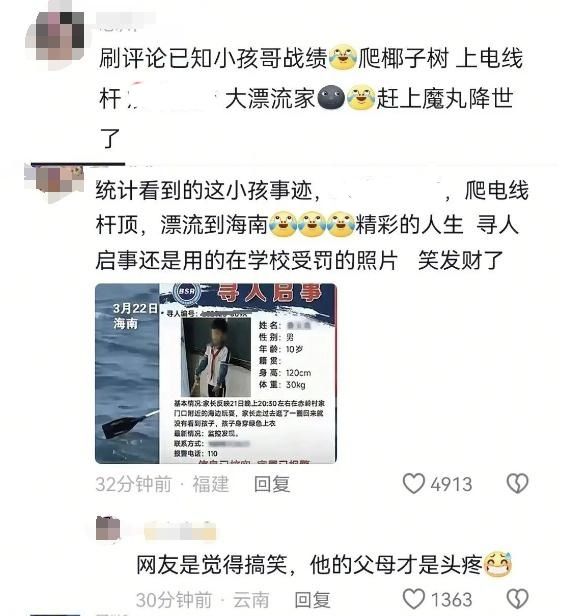Screen dimensions: 564x616
Task: Open the 寻人启事 image attachment
Action: [x=216, y=373]
